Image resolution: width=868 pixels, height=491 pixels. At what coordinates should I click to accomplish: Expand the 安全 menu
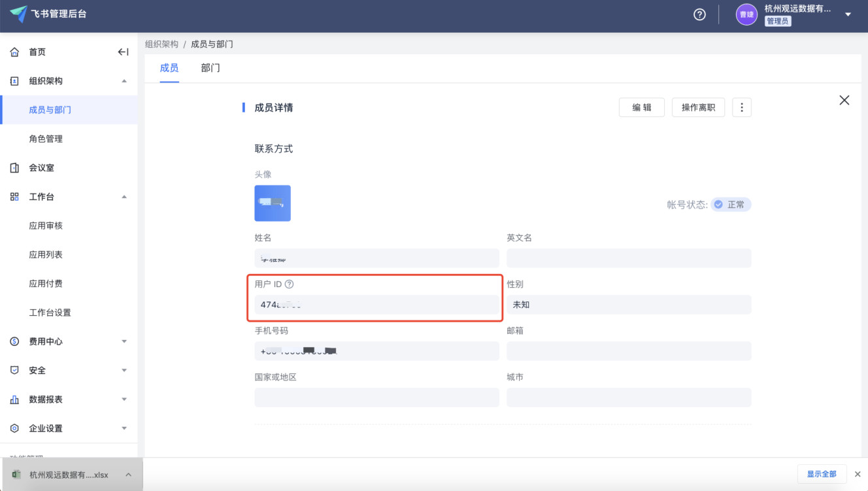pos(124,371)
